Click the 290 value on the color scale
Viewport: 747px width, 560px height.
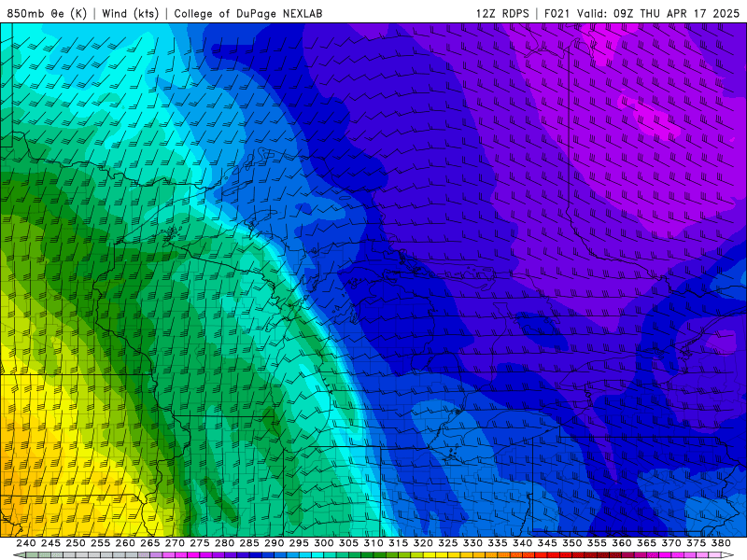point(274,543)
